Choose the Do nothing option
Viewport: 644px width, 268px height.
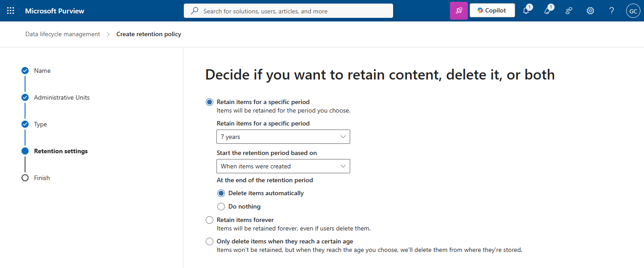(x=221, y=206)
